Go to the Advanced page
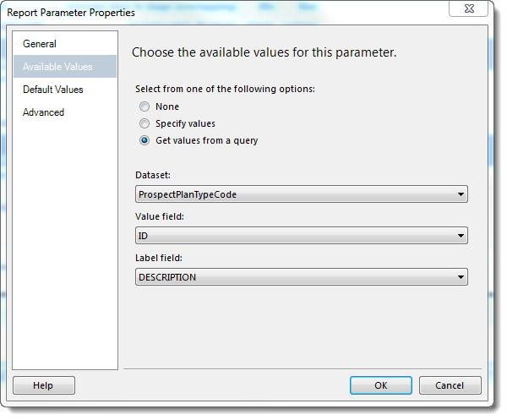 (x=43, y=112)
